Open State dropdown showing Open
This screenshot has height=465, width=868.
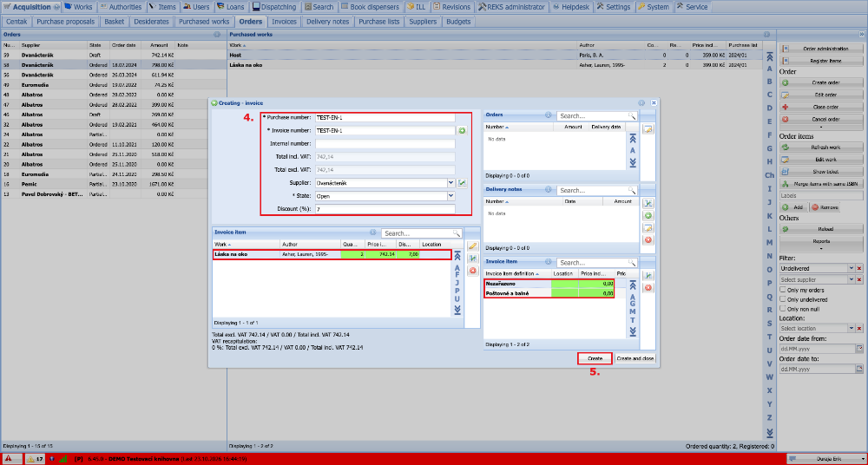coord(451,195)
